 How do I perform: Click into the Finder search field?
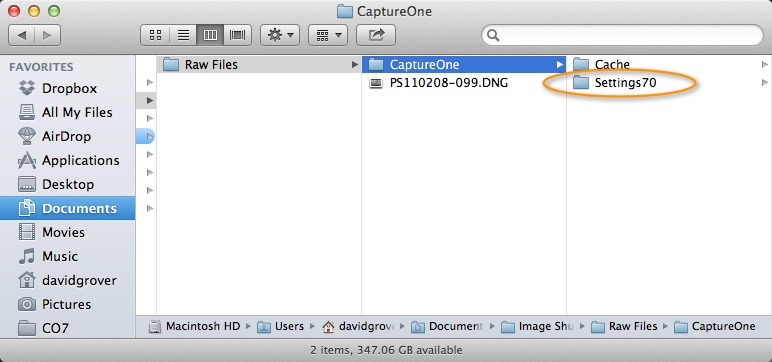tap(622, 35)
